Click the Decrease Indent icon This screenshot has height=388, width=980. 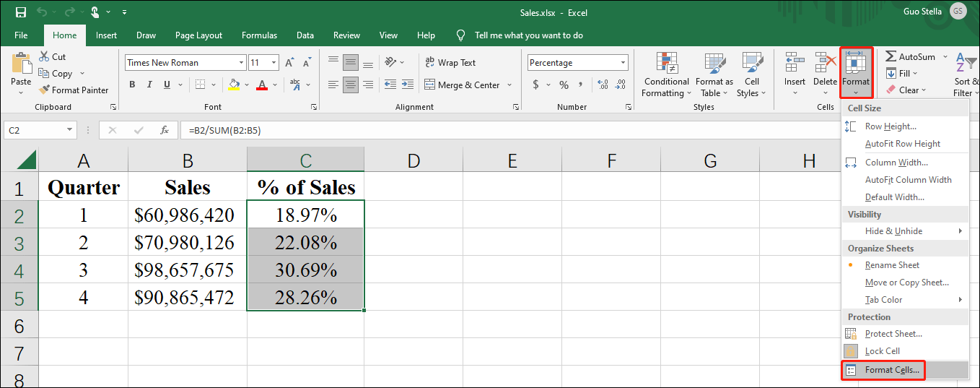click(x=390, y=85)
